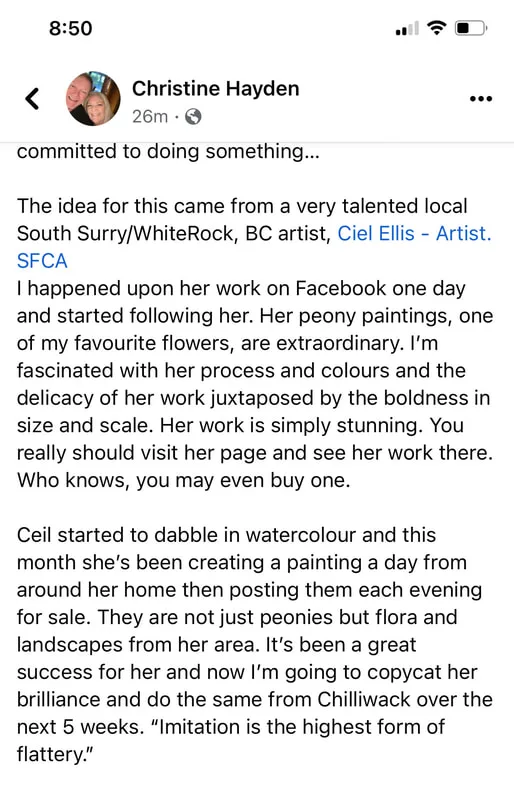The width and height of the screenshot is (514, 800).
Task: Click the paragraph beginning "Ceil started to dabble"
Action: 255,644
